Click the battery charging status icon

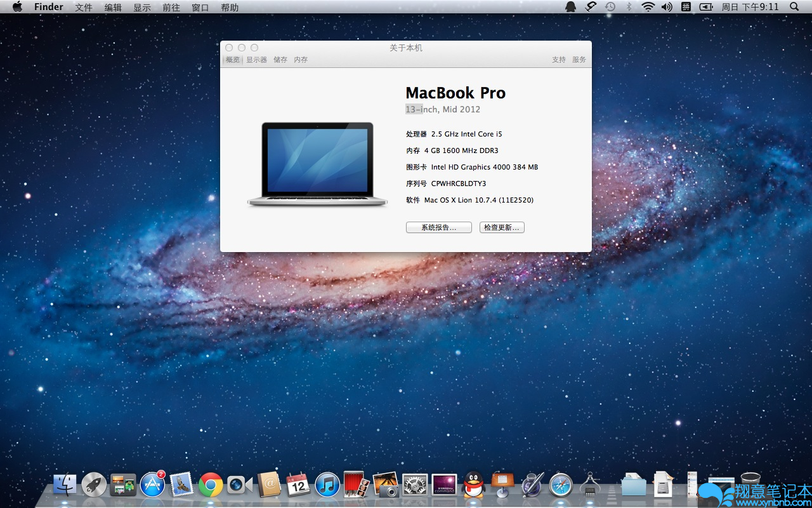pyautogui.click(x=706, y=7)
